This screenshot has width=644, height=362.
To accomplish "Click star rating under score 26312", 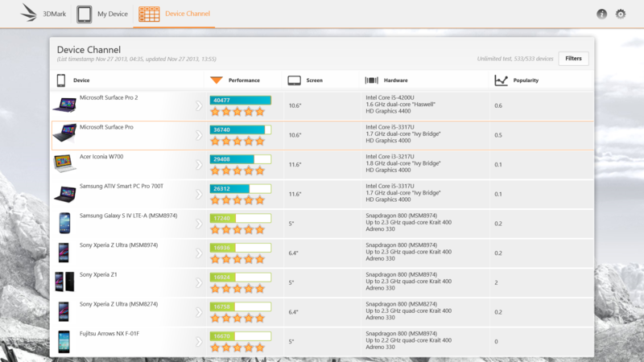I will [237, 200].
